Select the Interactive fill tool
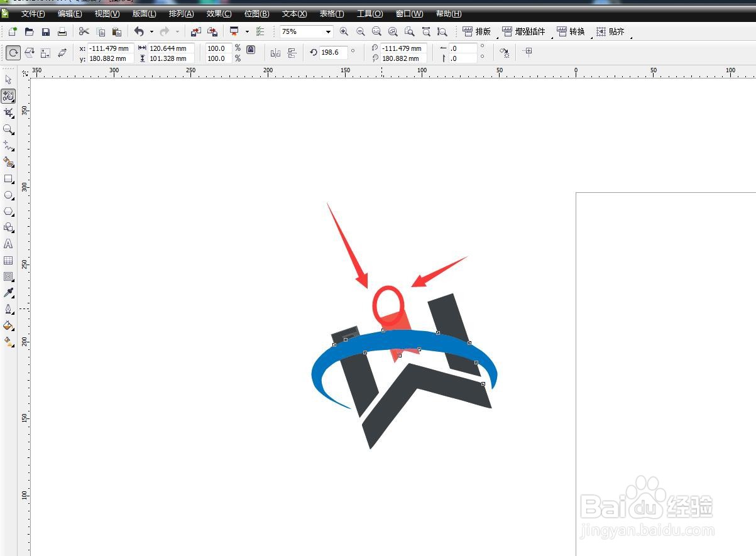Screen dimensions: 756x556 [x=8, y=342]
